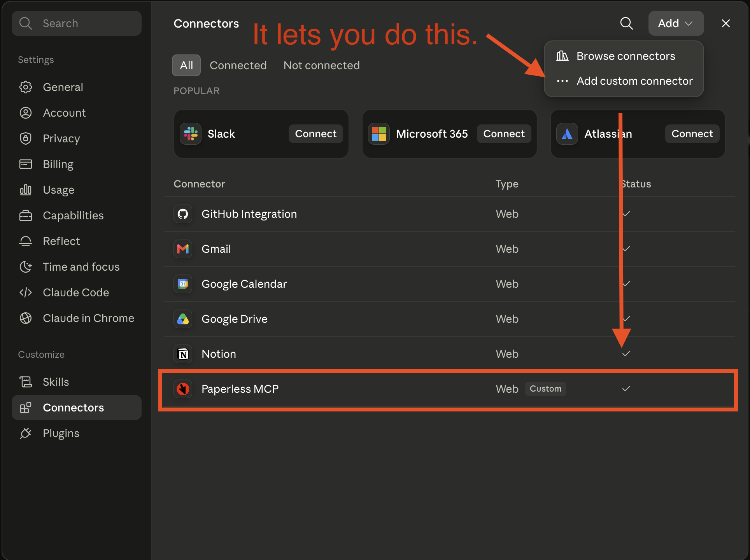Viewport: 750px width, 560px height.
Task: Choose Browse connectors from the Add menu
Action: (x=624, y=56)
